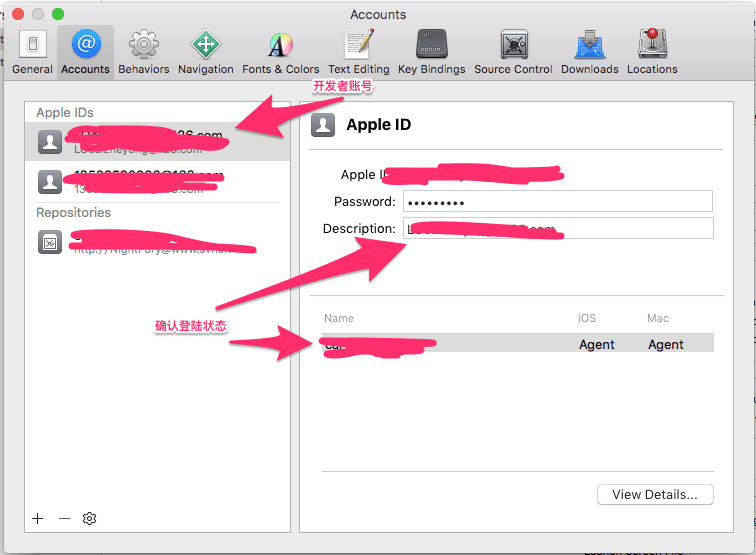Close the Accounts window
Screen dimensions: 756x555
pyautogui.click(x=18, y=14)
